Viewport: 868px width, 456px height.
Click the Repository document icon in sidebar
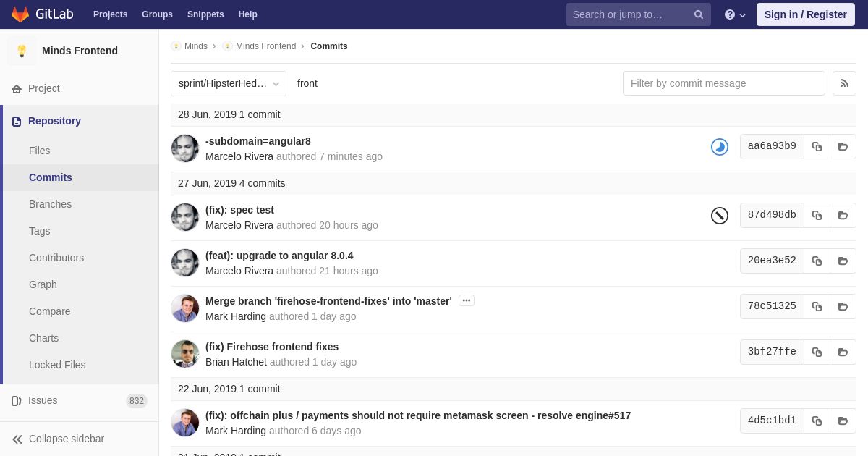click(x=17, y=121)
